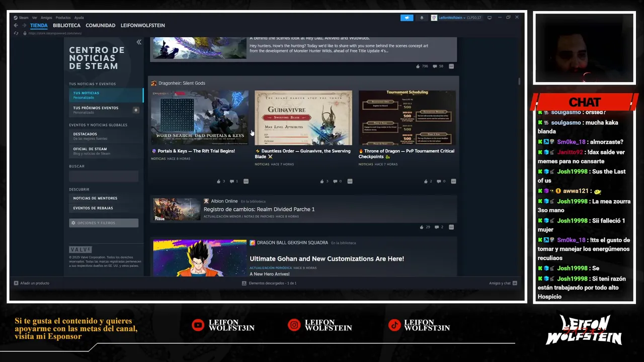The width and height of the screenshot is (644, 362).
Task: Open Ultimate Gohan and New Customizations article
Action: pyautogui.click(x=327, y=259)
